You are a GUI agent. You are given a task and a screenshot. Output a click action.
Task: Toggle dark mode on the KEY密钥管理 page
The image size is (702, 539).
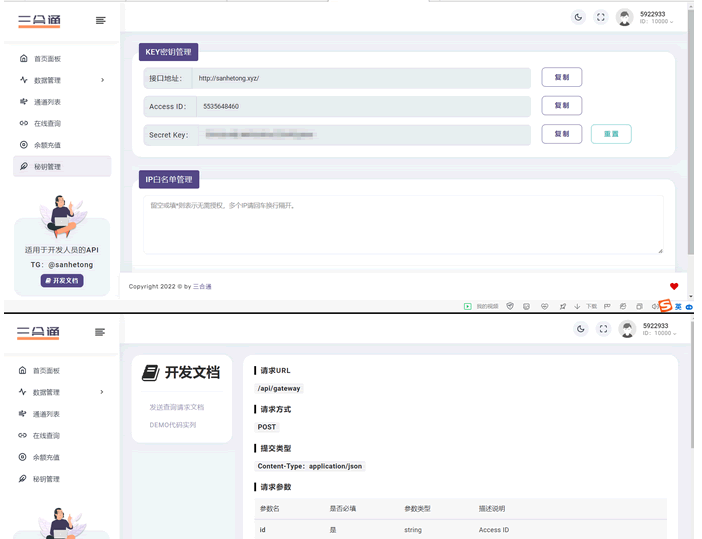[578, 17]
